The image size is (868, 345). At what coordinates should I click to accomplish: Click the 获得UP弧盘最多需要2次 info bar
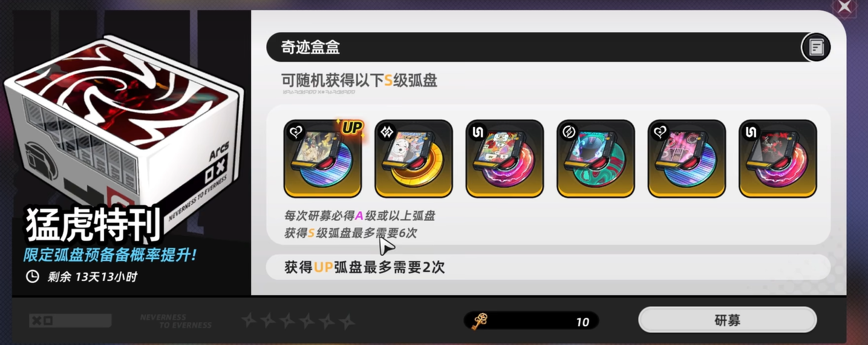(548, 267)
